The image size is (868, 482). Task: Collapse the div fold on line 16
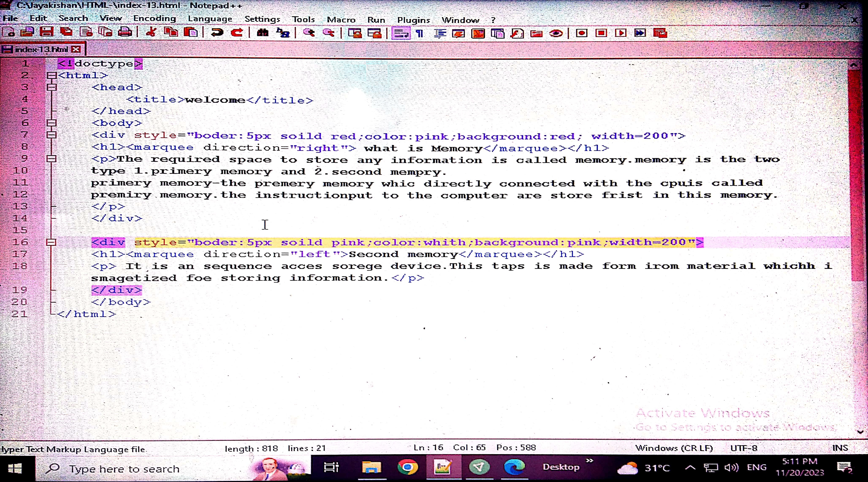click(x=51, y=242)
